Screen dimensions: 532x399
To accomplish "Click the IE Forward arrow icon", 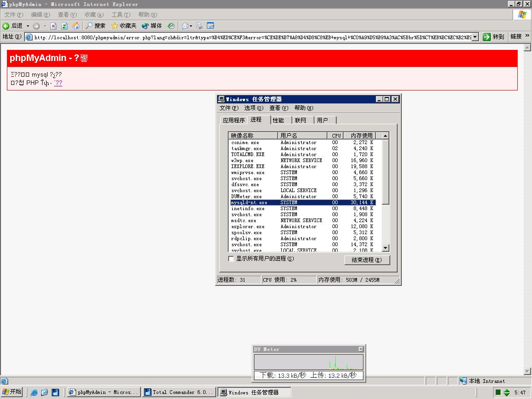I will 36,26.
